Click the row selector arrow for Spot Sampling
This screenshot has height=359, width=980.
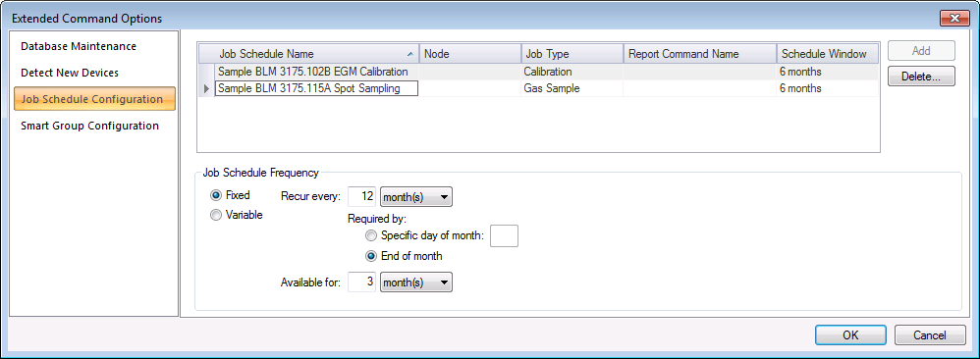207,88
